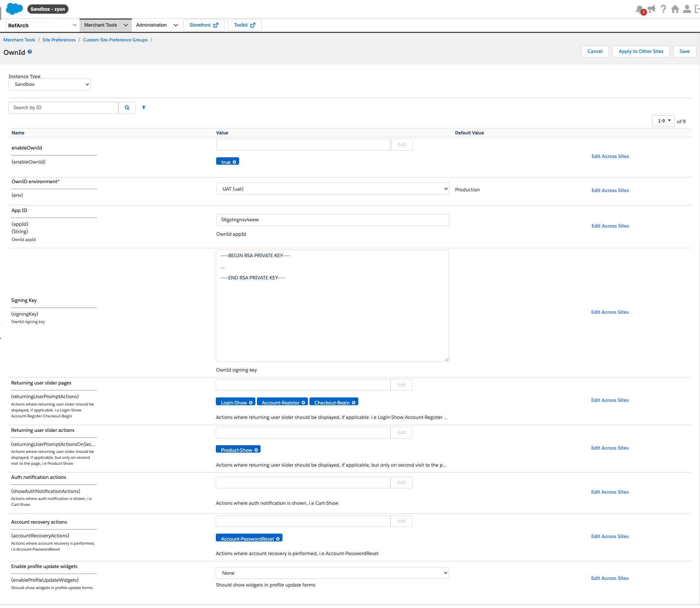Remove the Account-PasswordReset tag
The height and width of the screenshot is (608, 700).
pyautogui.click(x=278, y=539)
